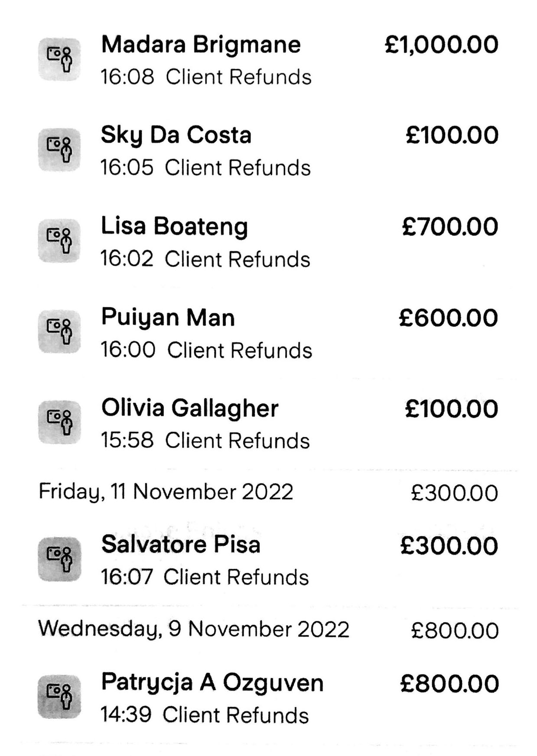Click the refund icon beside Sky Da Costa
Image resolution: width=537 pixels, height=756 pixels.
click(59, 150)
